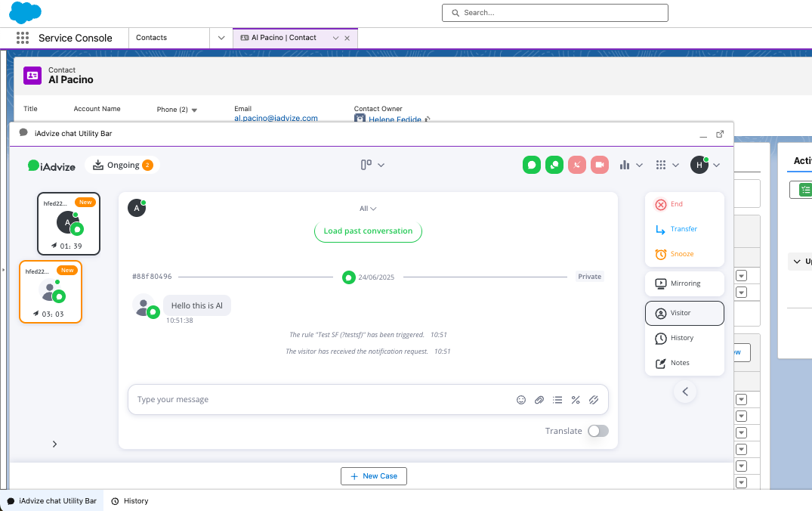The height and width of the screenshot is (511, 812).
Task: Select the conversation card timed 03:03
Action: [51, 292]
